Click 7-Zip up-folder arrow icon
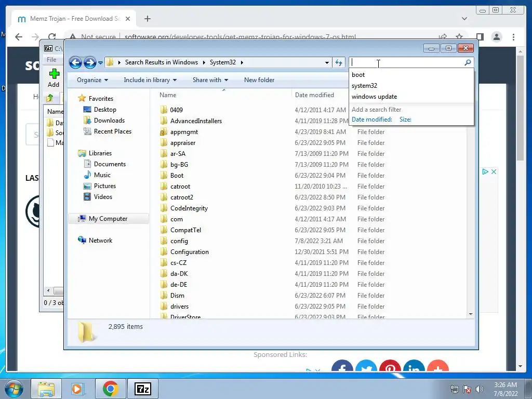 50,98
